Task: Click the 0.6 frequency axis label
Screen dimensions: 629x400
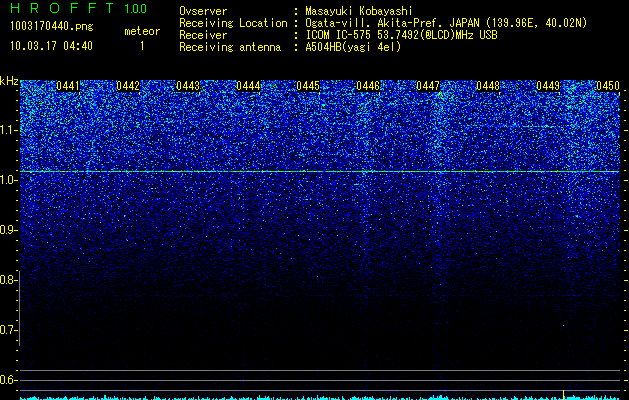Action: (8, 380)
